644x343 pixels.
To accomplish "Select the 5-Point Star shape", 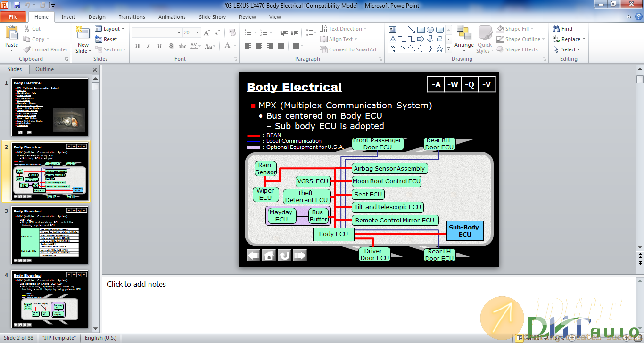I will (440, 49).
